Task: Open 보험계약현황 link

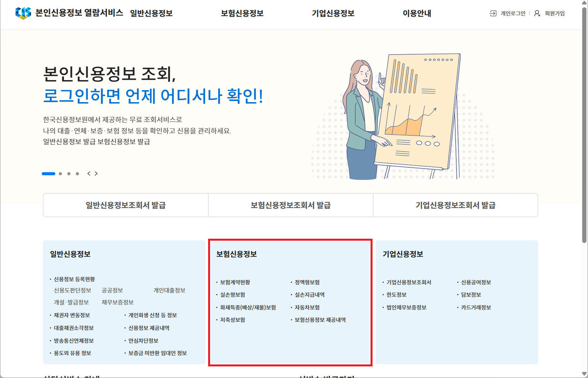Action: (x=235, y=282)
